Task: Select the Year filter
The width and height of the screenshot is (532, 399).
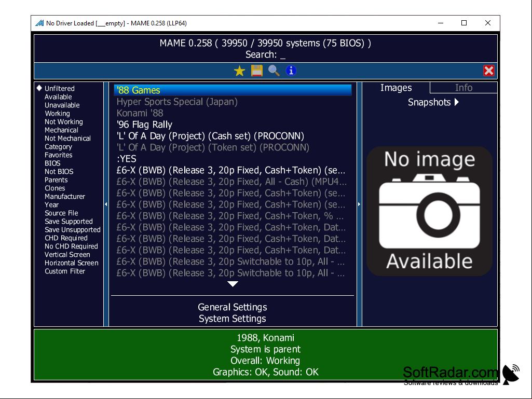Action: click(x=51, y=205)
